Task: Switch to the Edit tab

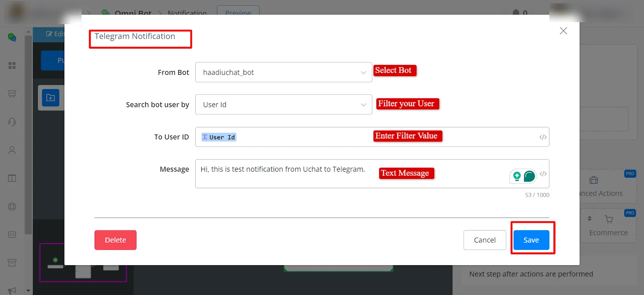Action: tap(54, 34)
